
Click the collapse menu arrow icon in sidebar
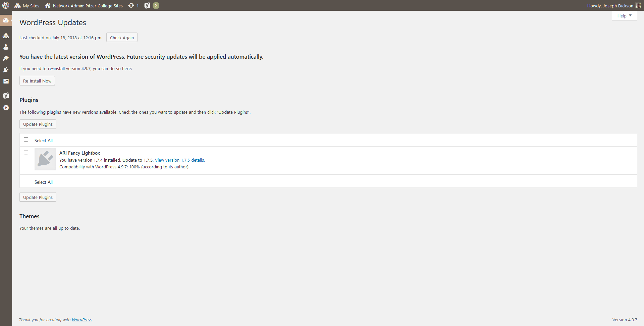tap(6, 108)
